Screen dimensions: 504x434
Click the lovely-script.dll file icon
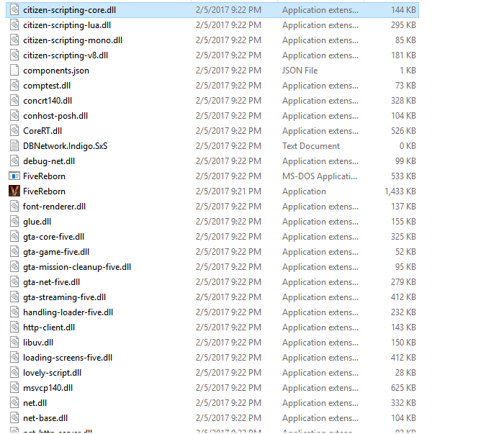[x=14, y=372]
